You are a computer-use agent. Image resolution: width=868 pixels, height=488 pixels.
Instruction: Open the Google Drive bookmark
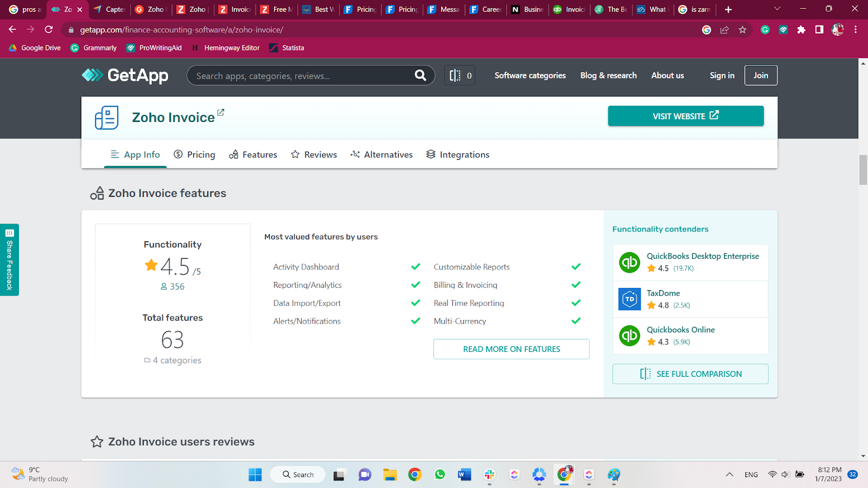35,48
